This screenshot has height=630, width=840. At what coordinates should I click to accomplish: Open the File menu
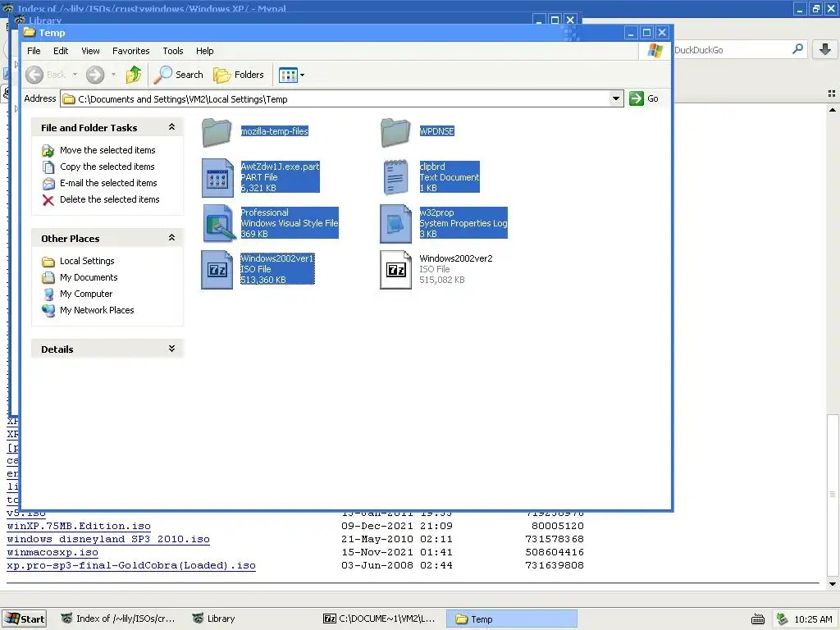tap(34, 51)
